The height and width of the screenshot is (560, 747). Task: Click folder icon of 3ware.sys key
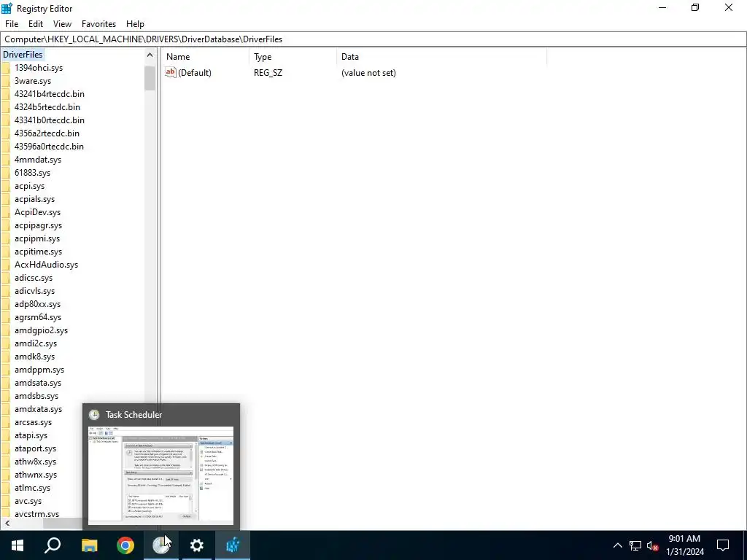[x=6, y=81]
